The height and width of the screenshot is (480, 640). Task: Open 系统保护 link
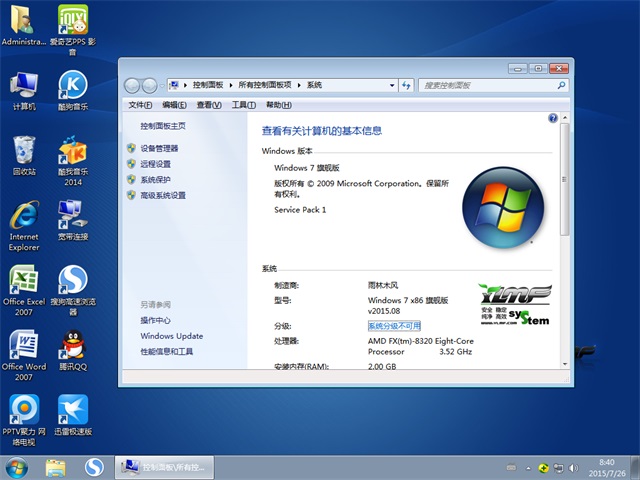point(156,180)
